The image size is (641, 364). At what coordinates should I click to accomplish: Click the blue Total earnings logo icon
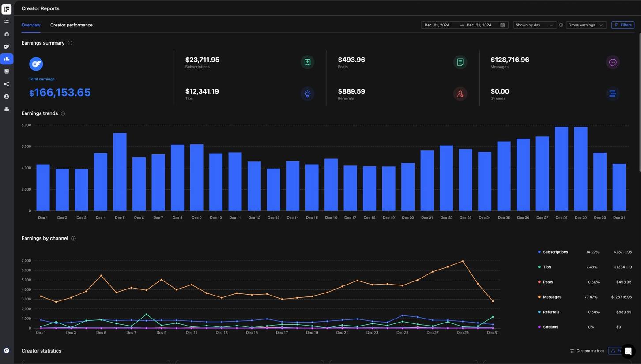[36, 64]
